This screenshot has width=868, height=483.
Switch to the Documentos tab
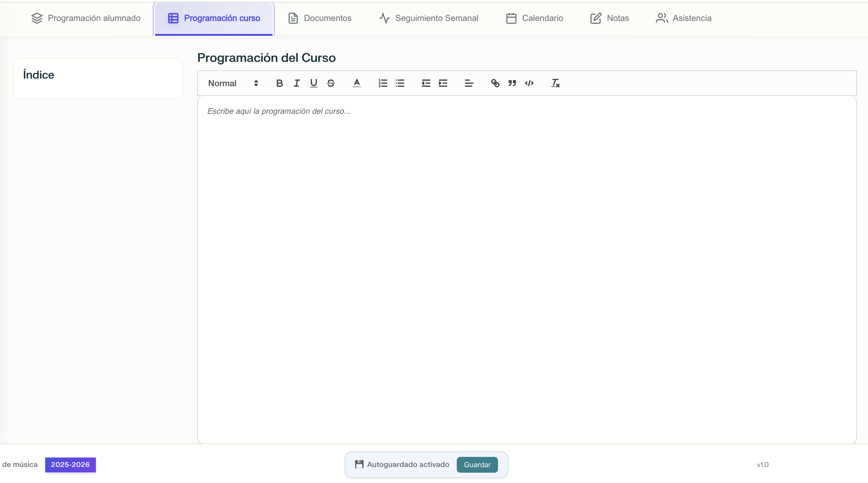[x=320, y=18]
